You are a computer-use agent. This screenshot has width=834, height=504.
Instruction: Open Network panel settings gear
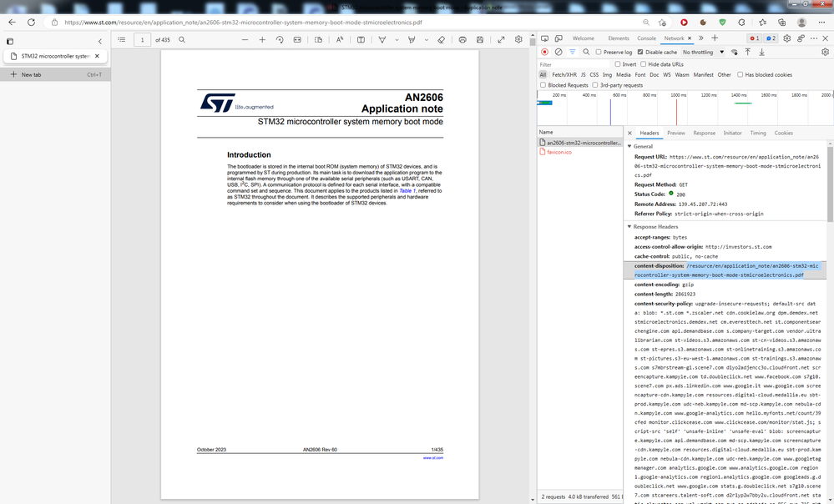click(x=825, y=52)
